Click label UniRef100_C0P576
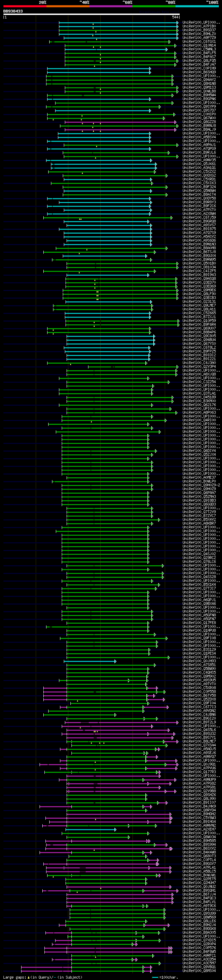 (199, 948)
